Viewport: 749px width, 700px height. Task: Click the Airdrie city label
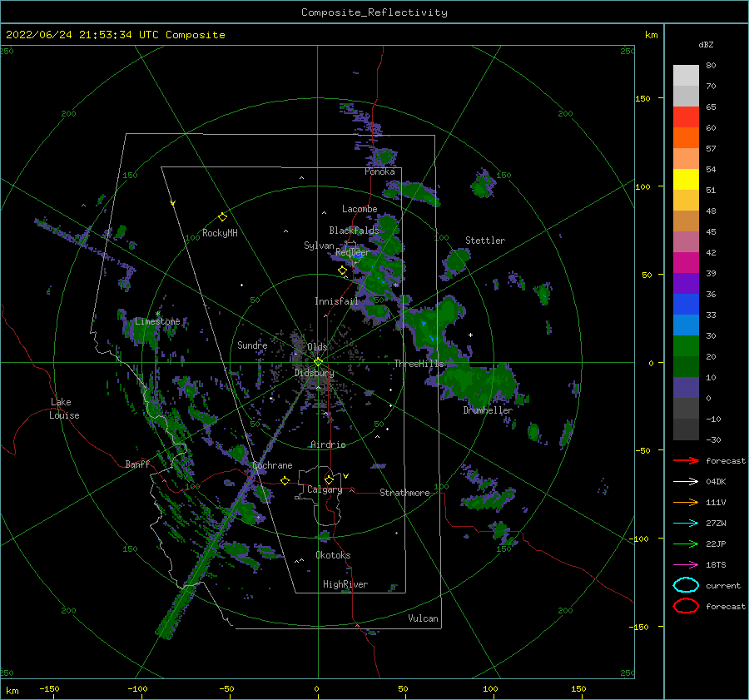328,444
